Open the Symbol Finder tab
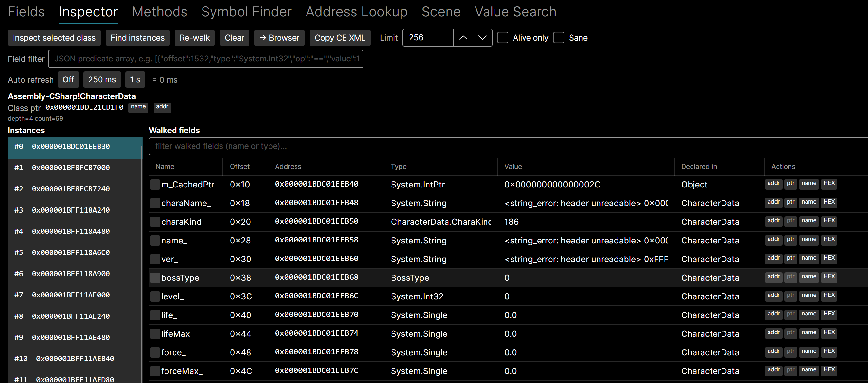The height and width of the screenshot is (383, 868). pyautogui.click(x=246, y=12)
